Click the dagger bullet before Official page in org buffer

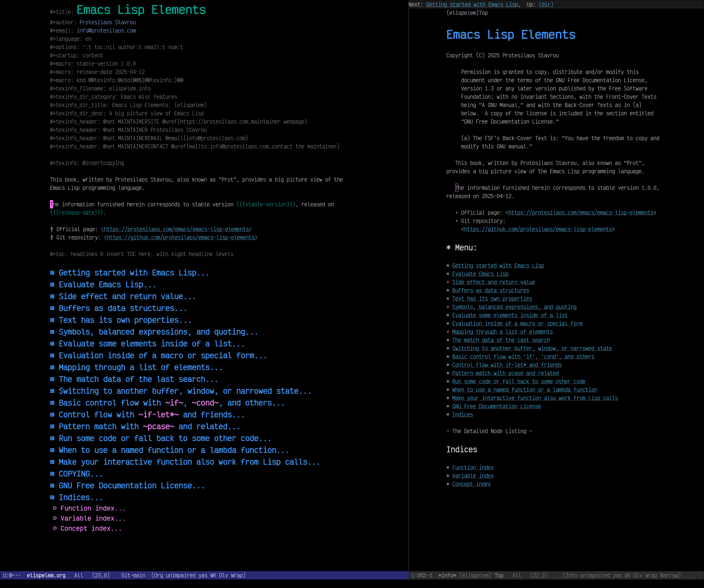pos(52,229)
